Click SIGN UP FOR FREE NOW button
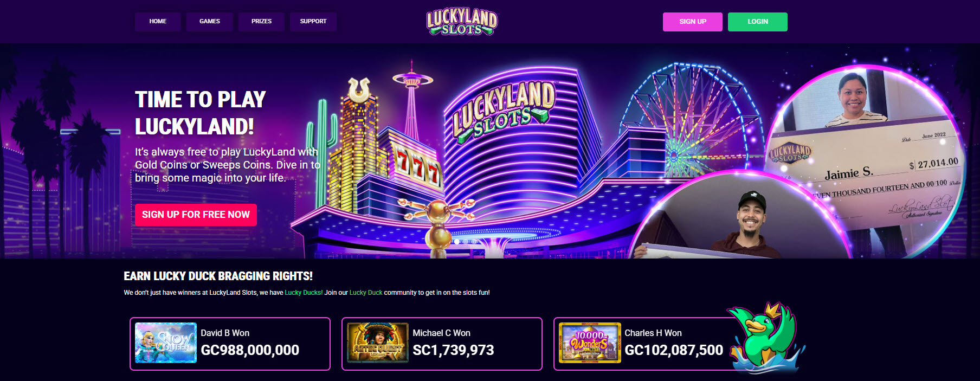Image resolution: width=980 pixels, height=381 pixels. (196, 215)
